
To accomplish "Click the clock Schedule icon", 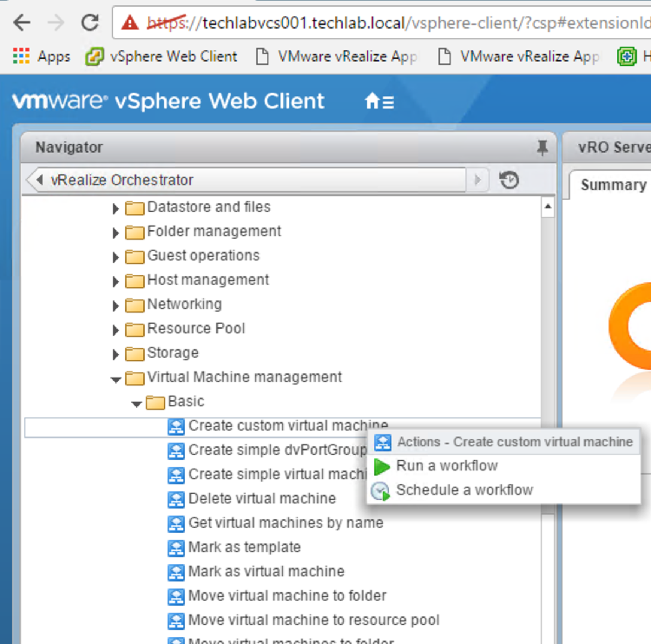I will click(380, 490).
